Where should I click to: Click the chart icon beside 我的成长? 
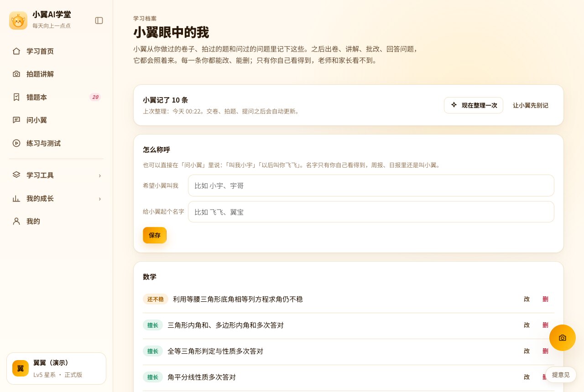[16, 198]
